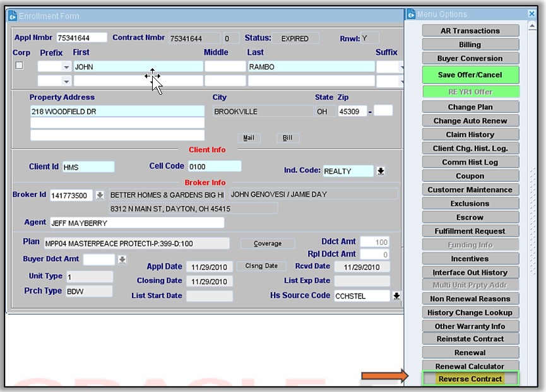
Task: Click the Menu Options window icon
Action: point(412,14)
